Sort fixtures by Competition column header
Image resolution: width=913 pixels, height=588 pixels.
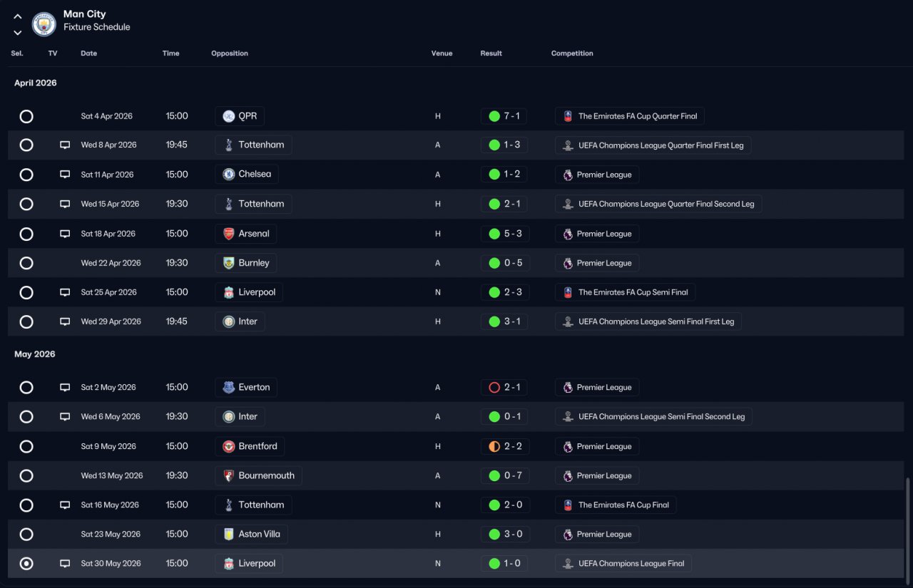[572, 53]
